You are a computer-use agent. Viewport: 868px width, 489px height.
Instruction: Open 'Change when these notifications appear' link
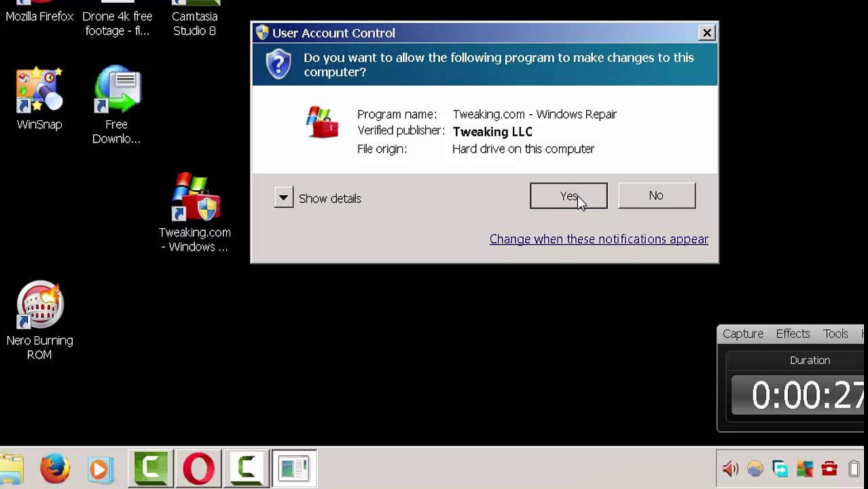point(599,239)
